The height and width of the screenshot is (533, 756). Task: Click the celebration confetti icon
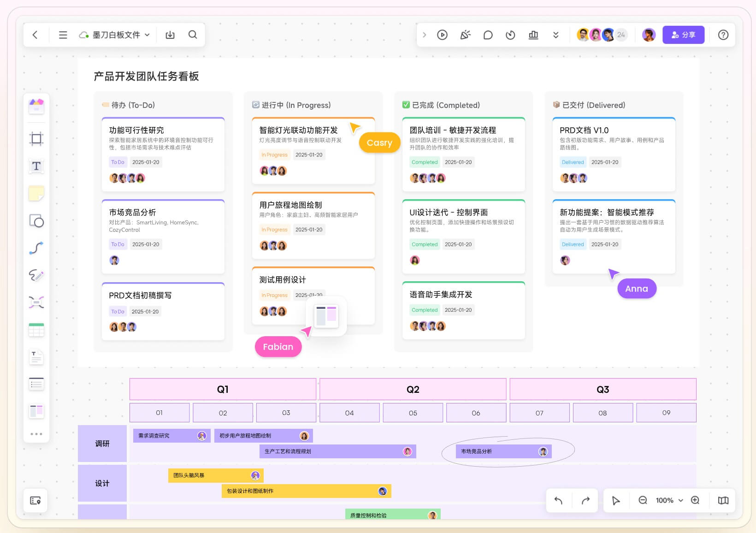click(x=465, y=35)
